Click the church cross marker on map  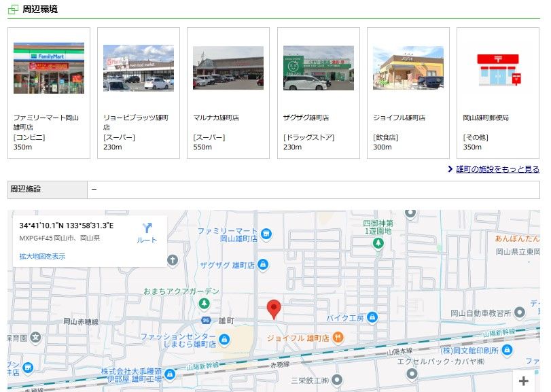(x=172, y=260)
